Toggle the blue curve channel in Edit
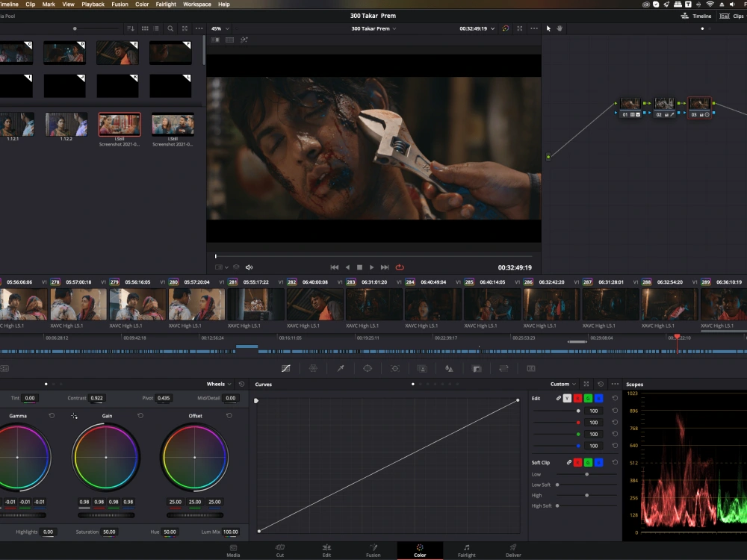 599,398
